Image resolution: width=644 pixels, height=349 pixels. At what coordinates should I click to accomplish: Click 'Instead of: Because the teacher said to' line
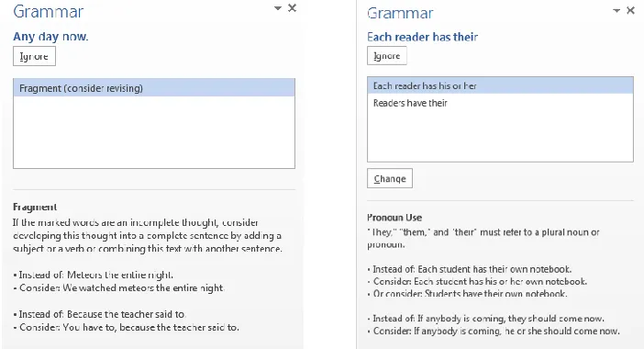coord(99,314)
